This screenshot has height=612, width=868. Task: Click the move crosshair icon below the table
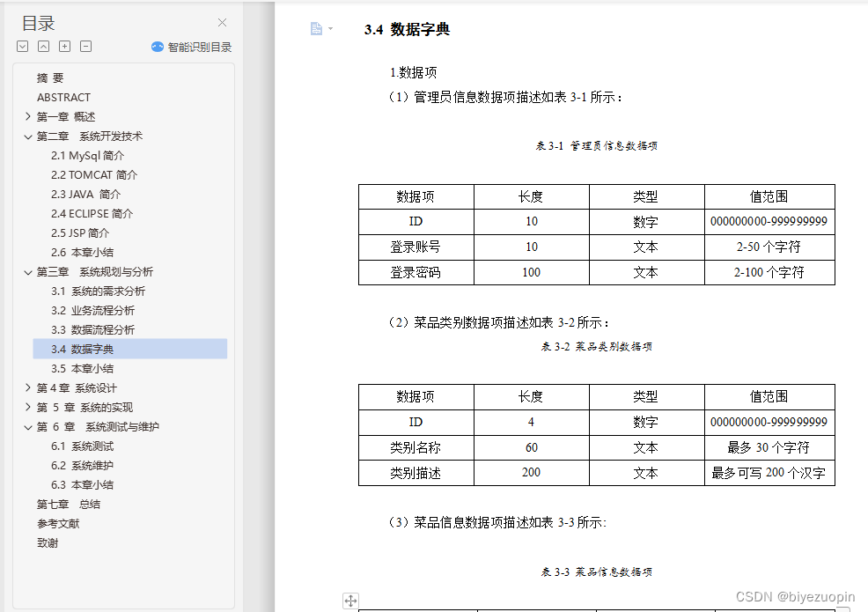pyautogui.click(x=350, y=600)
